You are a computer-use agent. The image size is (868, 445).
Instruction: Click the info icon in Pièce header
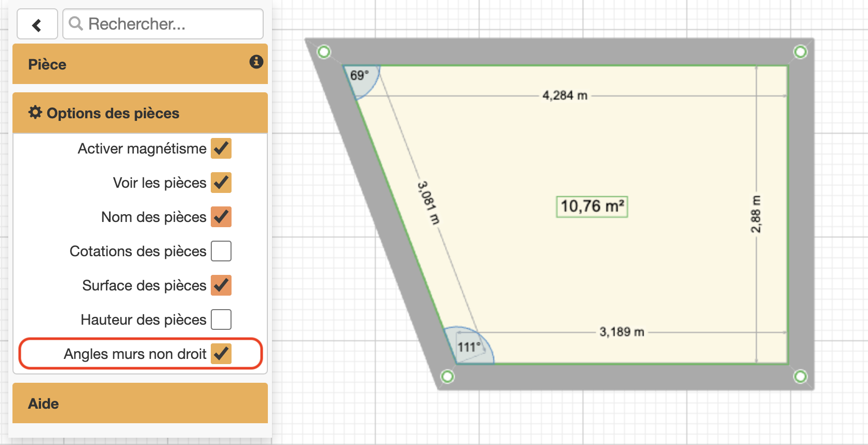[256, 62]
